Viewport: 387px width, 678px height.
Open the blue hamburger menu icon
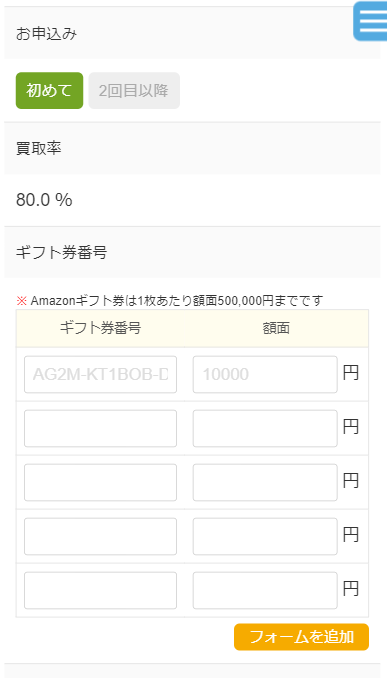click(371, 21)
